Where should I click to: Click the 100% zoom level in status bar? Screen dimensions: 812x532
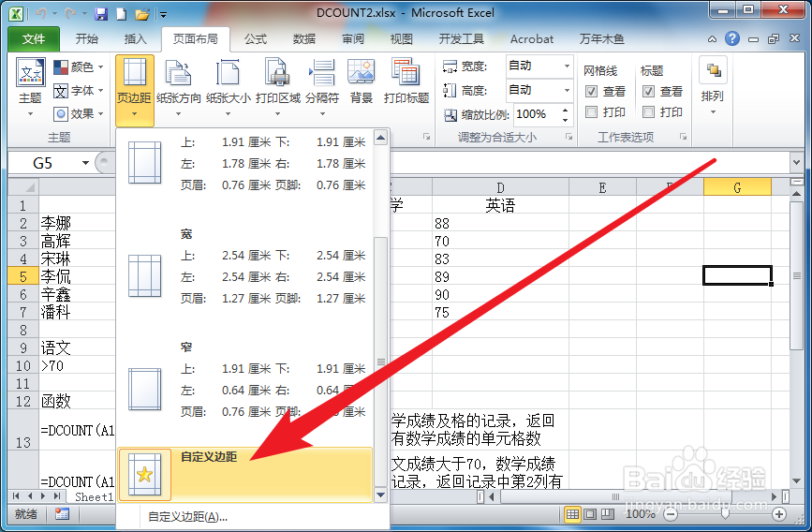640,514
